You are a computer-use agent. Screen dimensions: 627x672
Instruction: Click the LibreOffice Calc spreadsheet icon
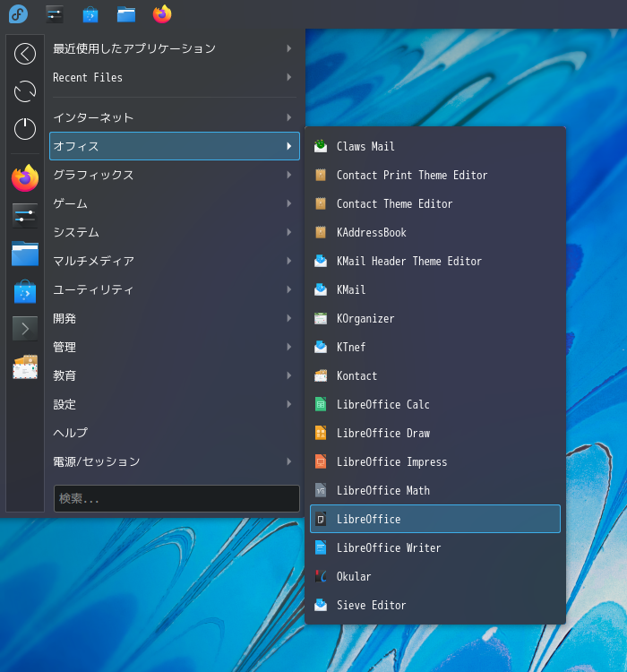[x=321, y=404]
